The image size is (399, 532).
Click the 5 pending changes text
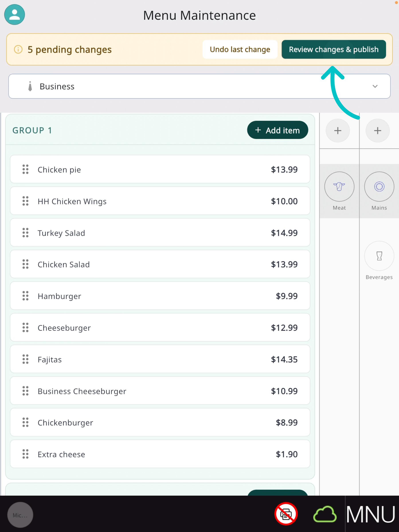click(70, 50)
